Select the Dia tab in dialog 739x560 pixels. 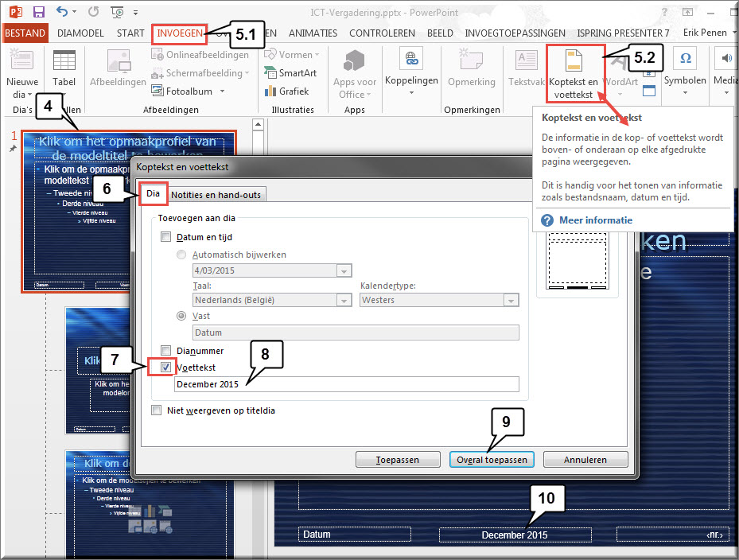(153, 193)
